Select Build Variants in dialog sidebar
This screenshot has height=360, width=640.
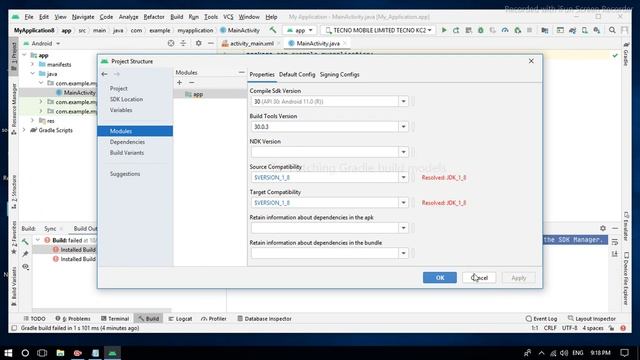point(127,153)
